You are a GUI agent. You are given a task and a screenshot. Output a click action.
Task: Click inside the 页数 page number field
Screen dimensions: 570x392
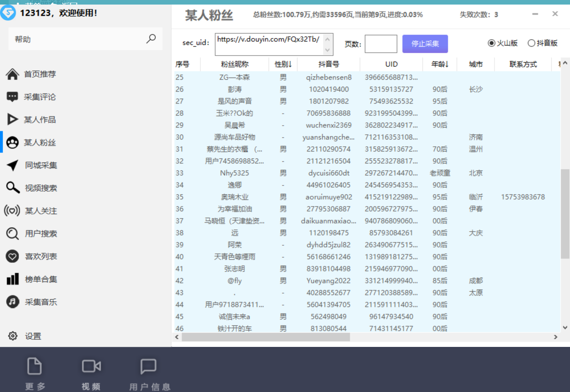click(x=380, y=44)
